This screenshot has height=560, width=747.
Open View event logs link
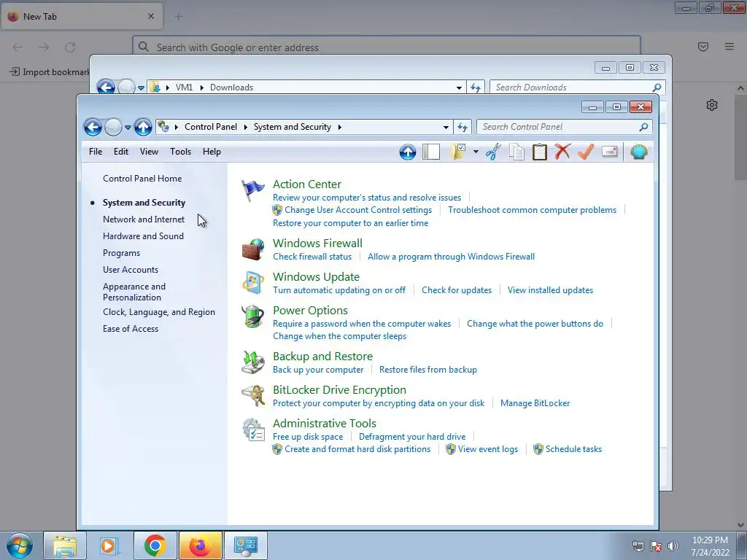tap(488, 449)
